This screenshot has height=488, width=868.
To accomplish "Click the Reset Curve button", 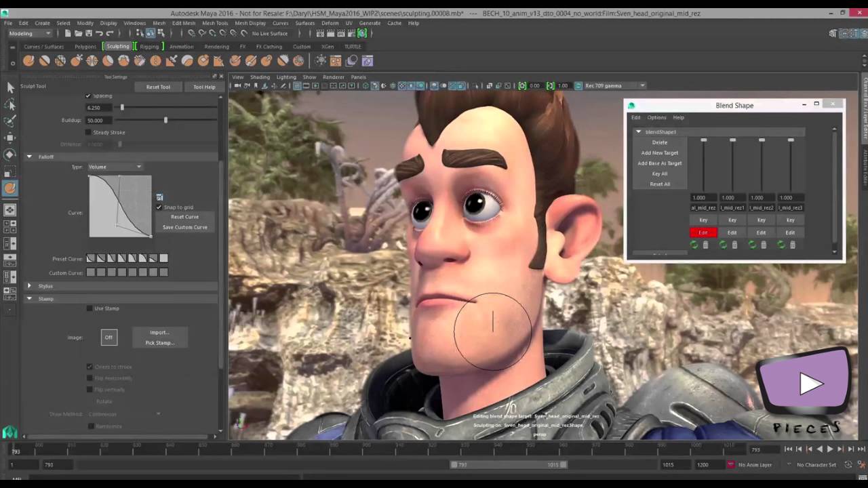I will click(x=184, y=217).
